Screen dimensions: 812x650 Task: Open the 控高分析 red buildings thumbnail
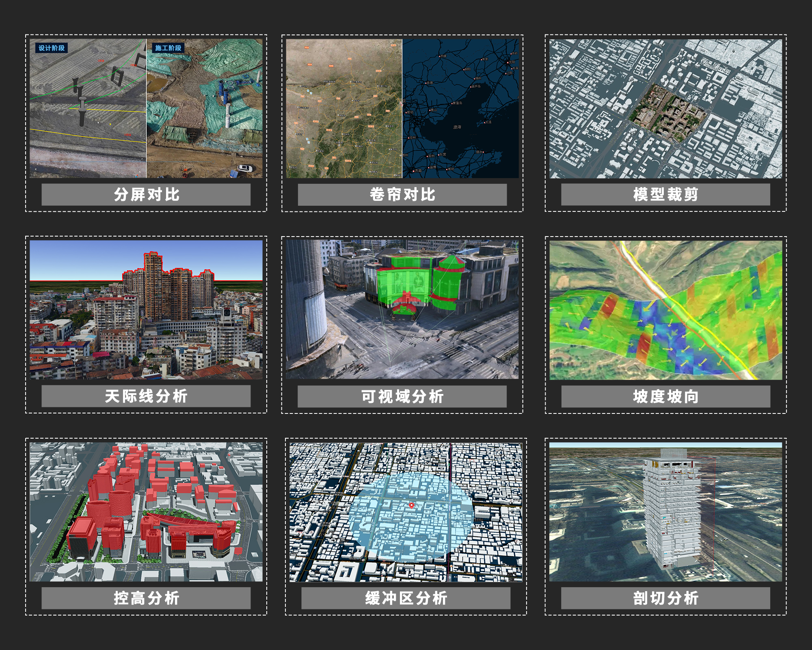tap(146, 512)
